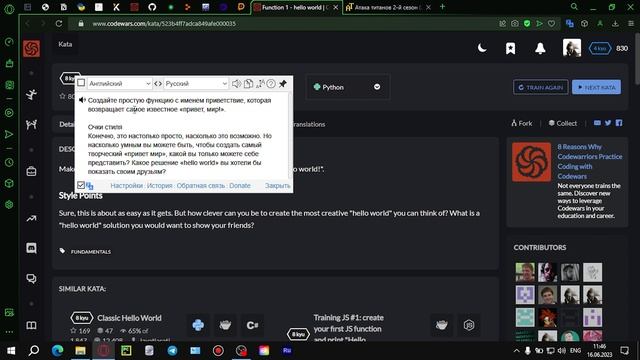Open browser downloads icon
Screen dimensions: 640x360
tap(615, 24)
